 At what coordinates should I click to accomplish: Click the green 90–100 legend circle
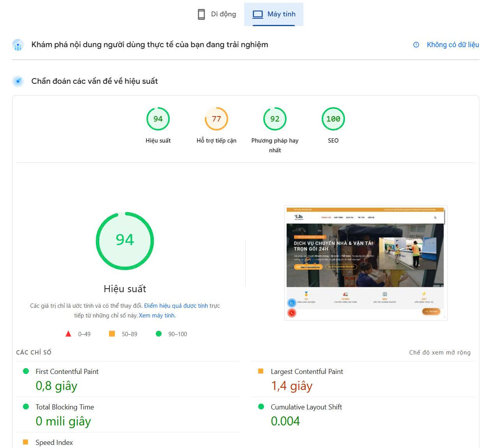[x=158, y=333]
